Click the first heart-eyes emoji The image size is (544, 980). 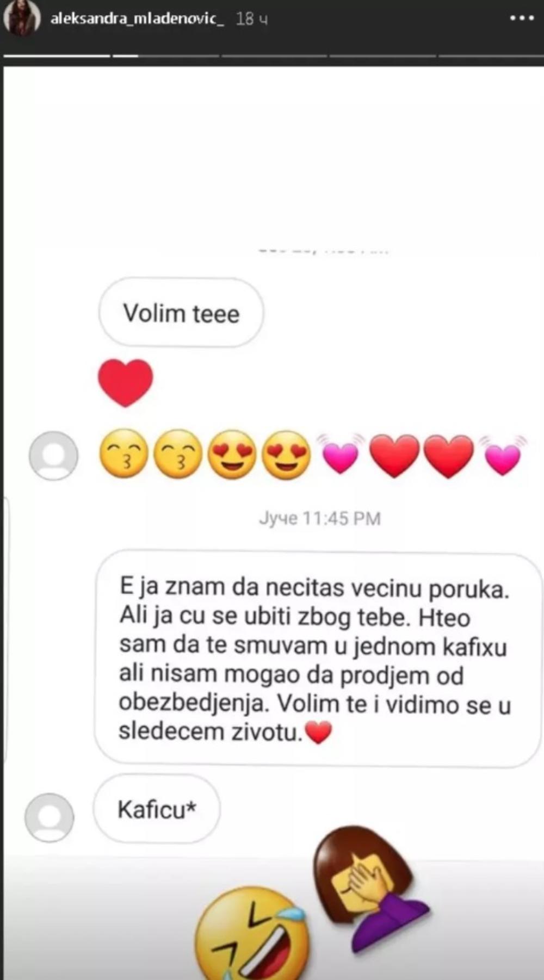click(232, 455)
